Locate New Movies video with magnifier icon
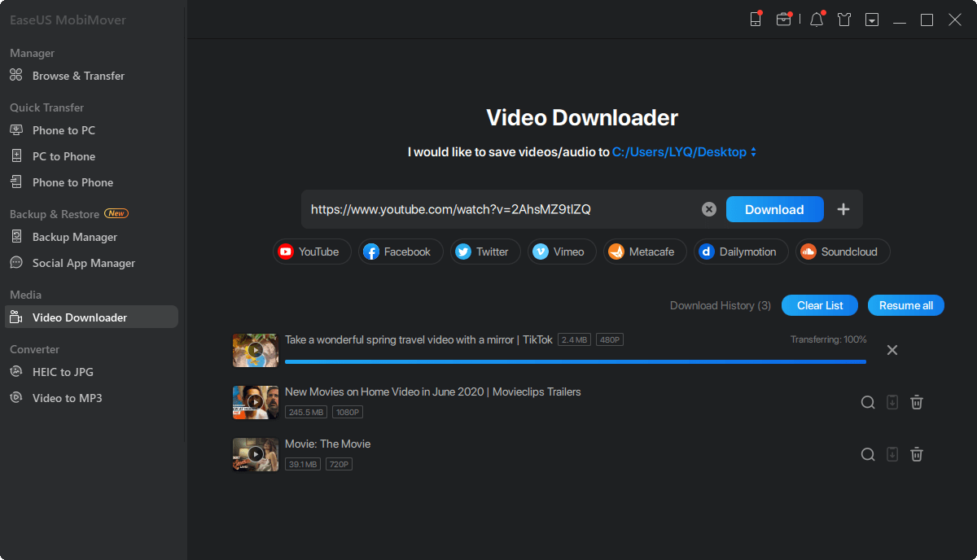 [868, 402]
